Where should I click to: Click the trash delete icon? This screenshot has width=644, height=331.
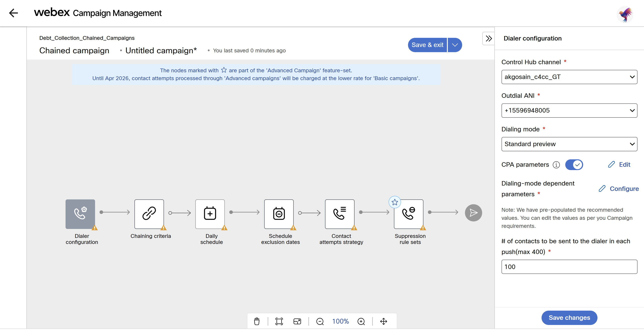point(257,321)
